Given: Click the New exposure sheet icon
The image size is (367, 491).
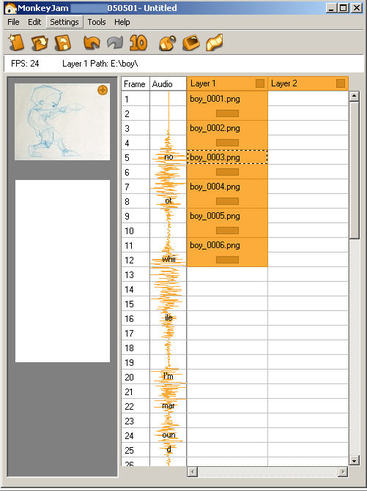Looking at the screenshot, I should click(x=16, y=43).
